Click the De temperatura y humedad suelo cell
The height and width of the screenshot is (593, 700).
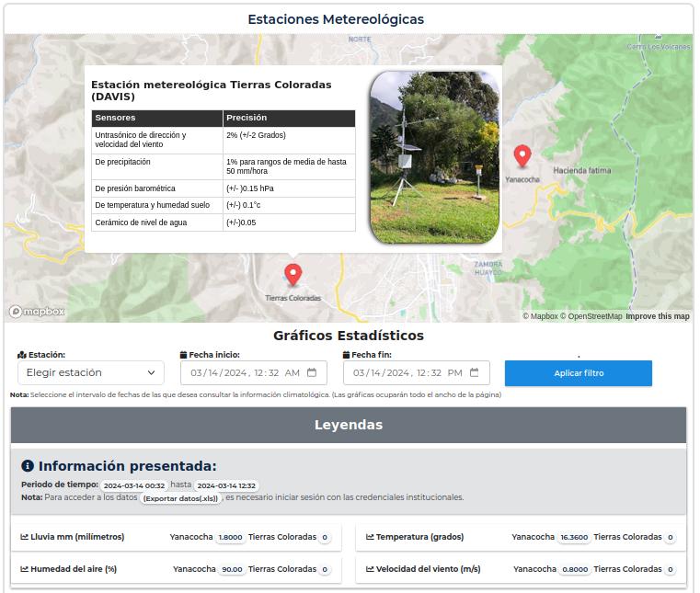point(157,205)
